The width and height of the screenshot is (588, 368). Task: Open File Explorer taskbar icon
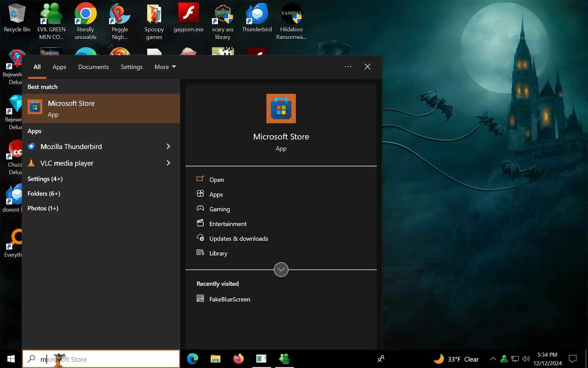pyautogui.click(x=215, y=359)
